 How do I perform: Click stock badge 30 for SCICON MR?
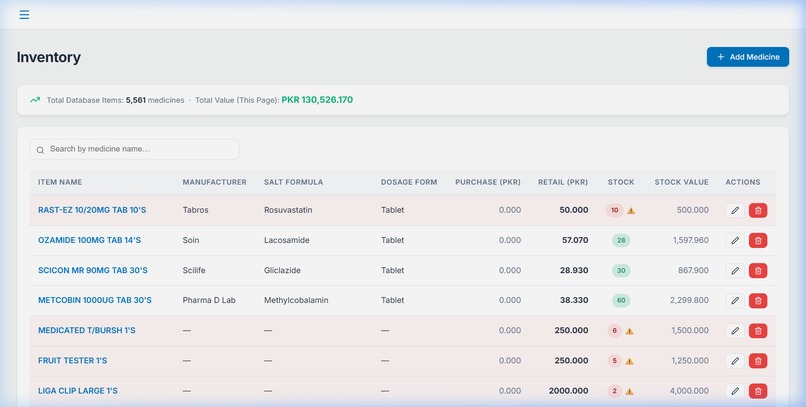pos(621,270)
